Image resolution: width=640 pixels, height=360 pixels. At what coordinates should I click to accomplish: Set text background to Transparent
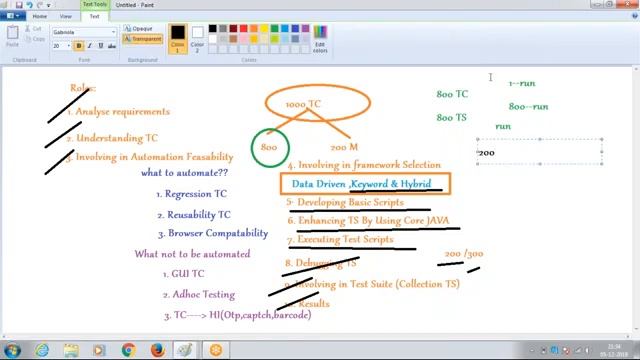[142, 39]
